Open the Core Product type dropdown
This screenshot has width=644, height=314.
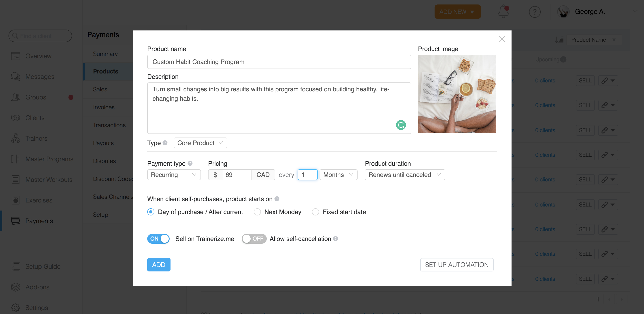pos(200,143)
